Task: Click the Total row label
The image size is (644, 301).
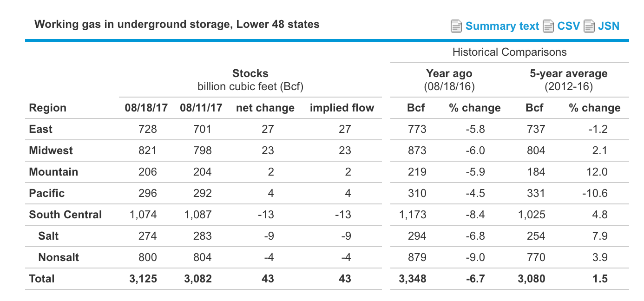Action: point(42,279)
